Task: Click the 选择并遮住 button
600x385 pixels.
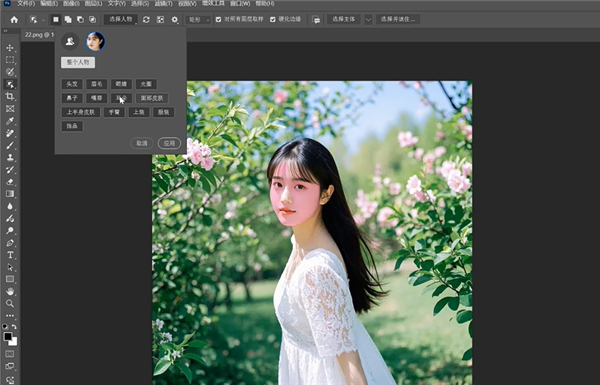Action: (398, 20)
